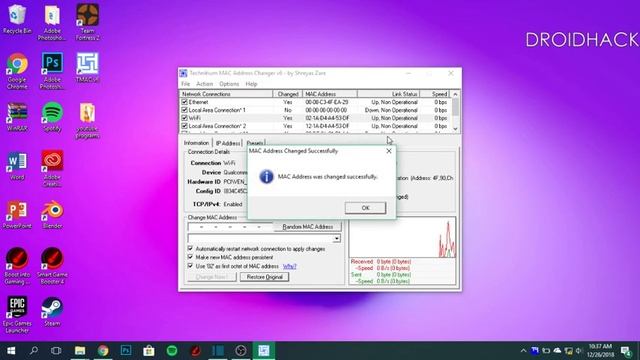Sort by MAC Address column header
The height and width of the screenshot is (360, 640).
330,94
